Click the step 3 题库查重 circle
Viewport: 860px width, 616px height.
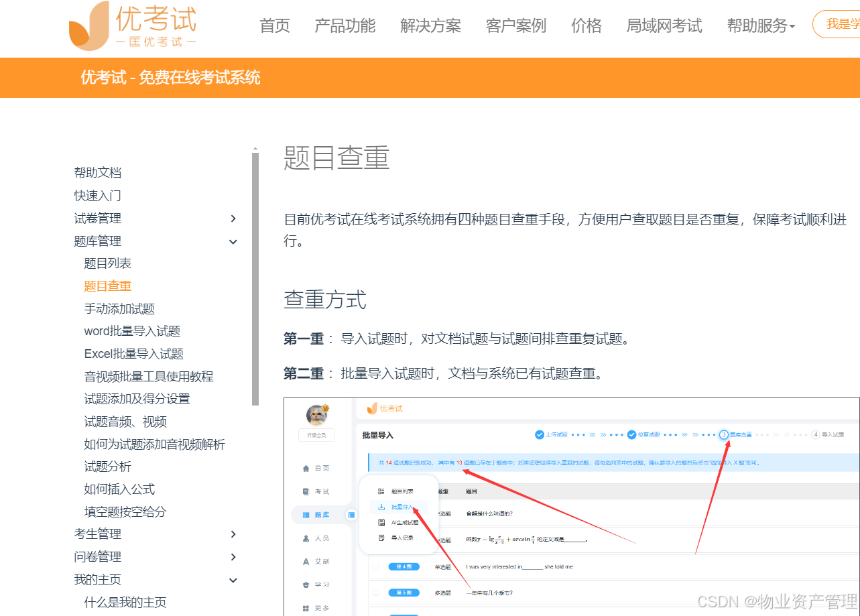(724, 434)
